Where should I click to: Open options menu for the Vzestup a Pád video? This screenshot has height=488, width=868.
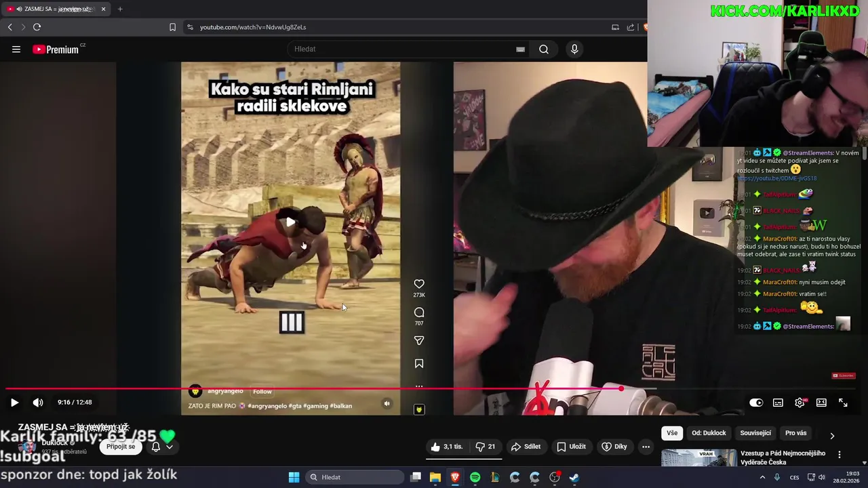pyautogui.click(x=840, y=455)
